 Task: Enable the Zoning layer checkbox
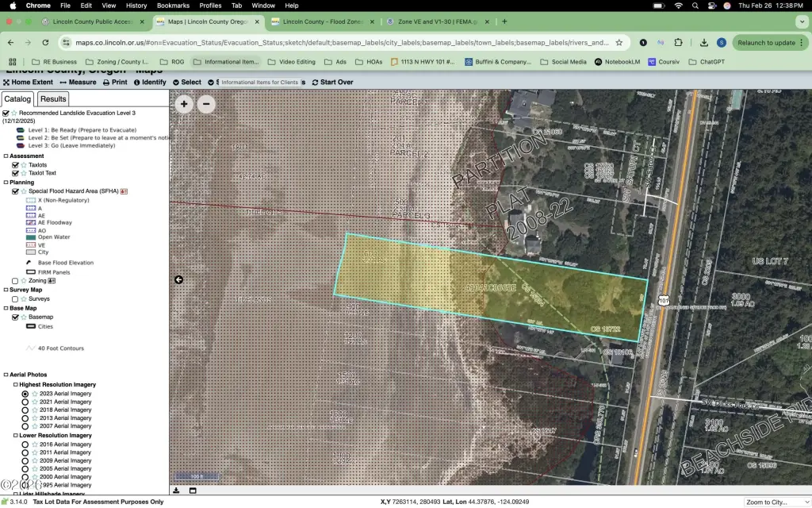(15, 281)
